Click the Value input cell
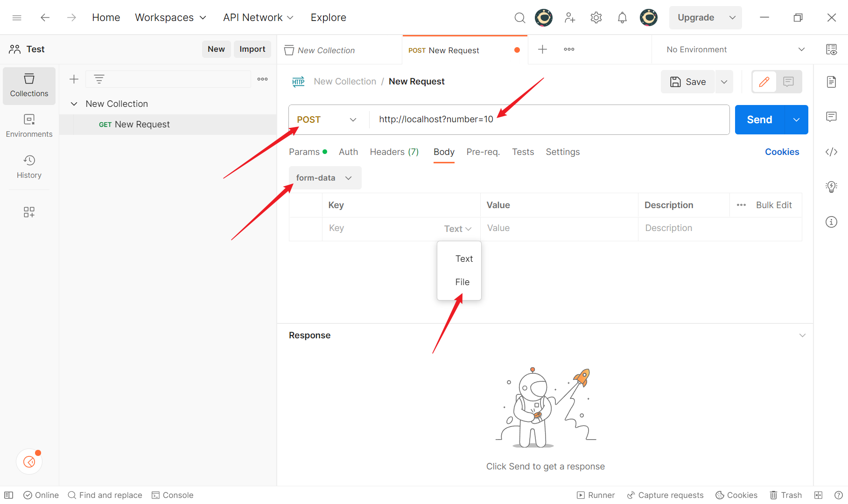 pos(559,229)
